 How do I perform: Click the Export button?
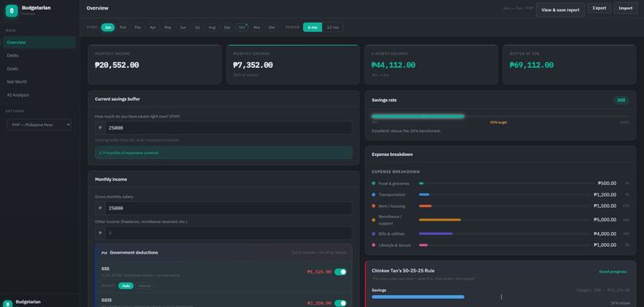pos(599,8)
